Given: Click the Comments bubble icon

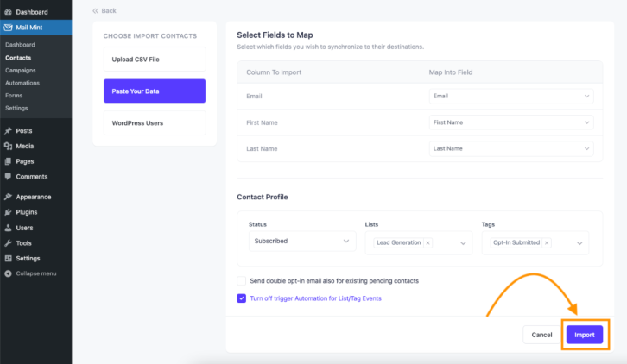Looking at the screenshot, I should tap(8, 176).
